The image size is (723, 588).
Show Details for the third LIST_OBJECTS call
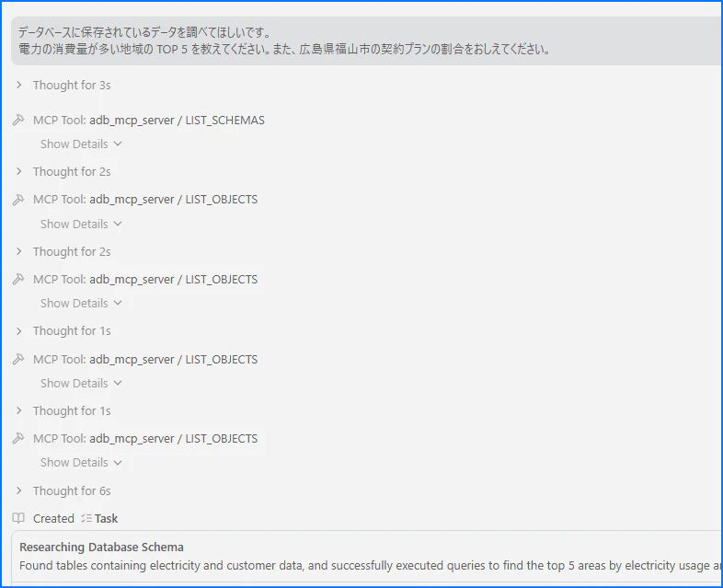point(81,383)
